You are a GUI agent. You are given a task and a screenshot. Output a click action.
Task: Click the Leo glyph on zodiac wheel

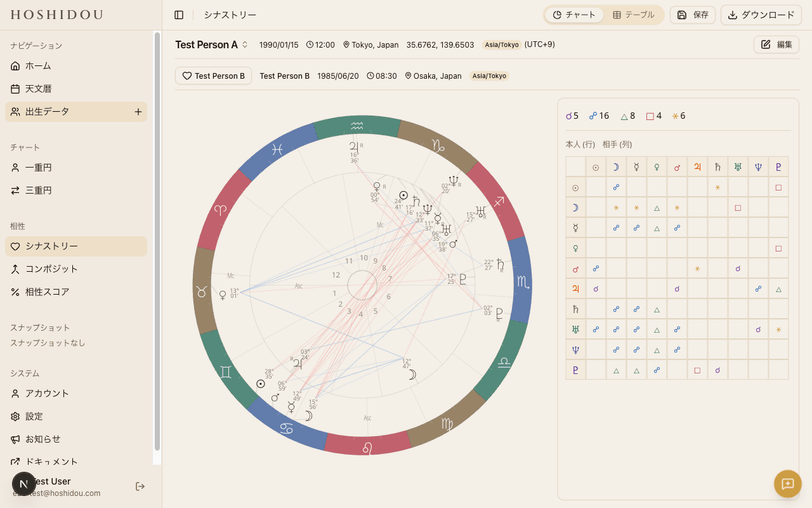[x=367, y=448]
